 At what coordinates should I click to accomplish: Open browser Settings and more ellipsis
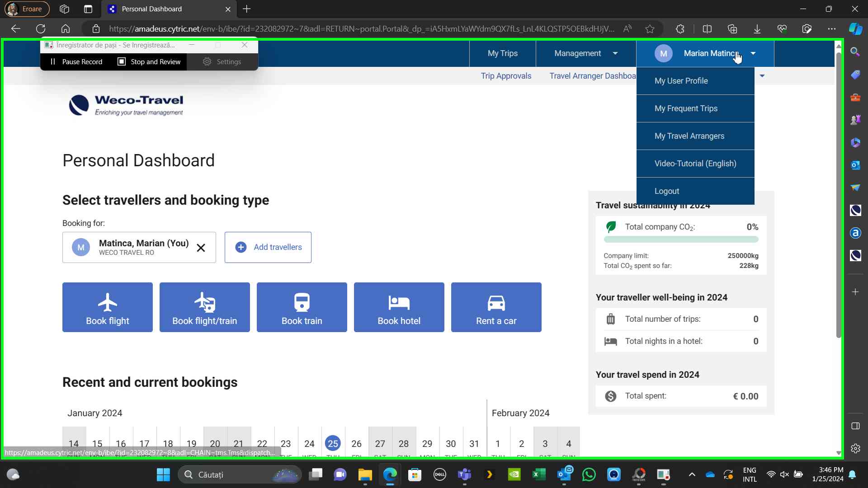832,29
